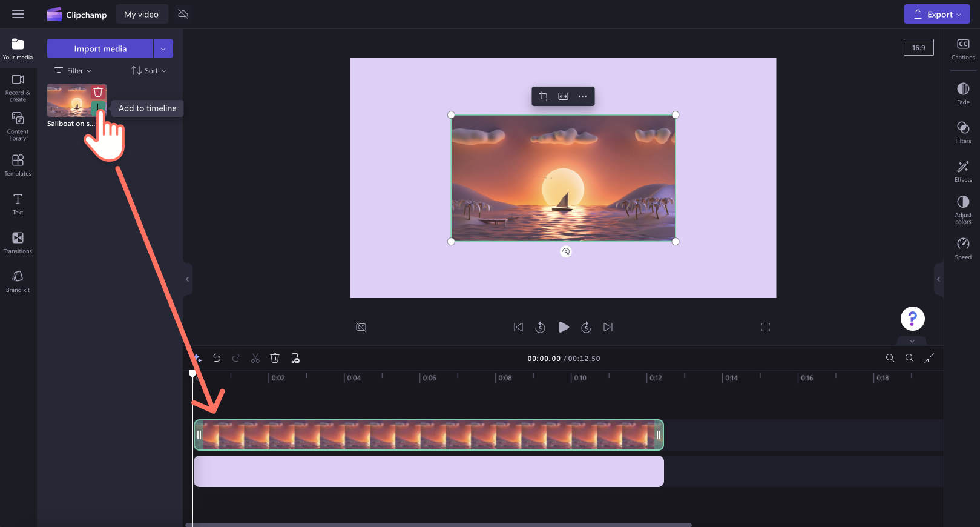Skip to the end of video
Image resolution: width=980 pixels, height=527 pixels.
(x=608, y=327)
